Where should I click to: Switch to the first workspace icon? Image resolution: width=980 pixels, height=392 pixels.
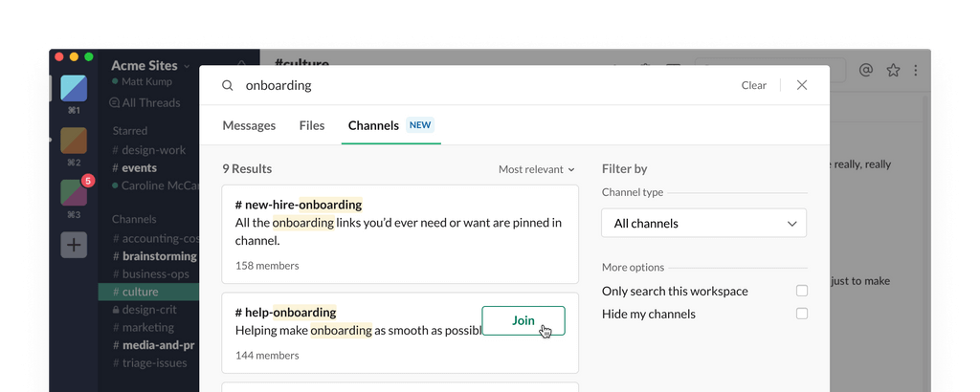tap(74, 88)
